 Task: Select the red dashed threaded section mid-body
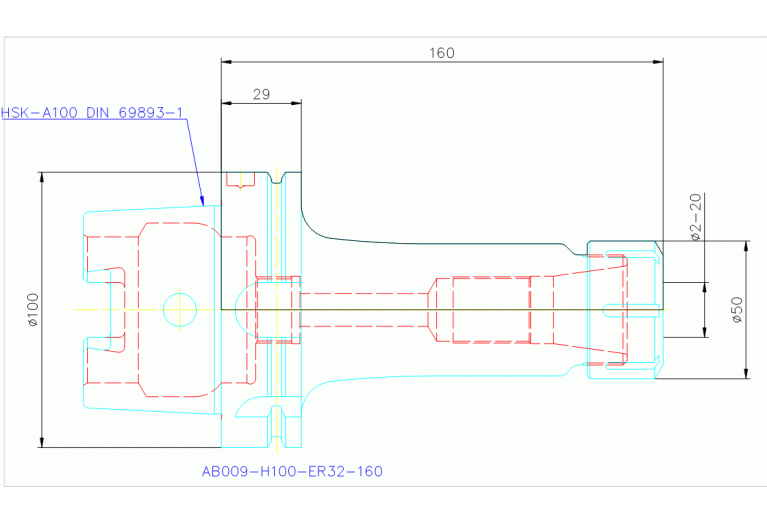pyautogui.click(x=490, y=310)
